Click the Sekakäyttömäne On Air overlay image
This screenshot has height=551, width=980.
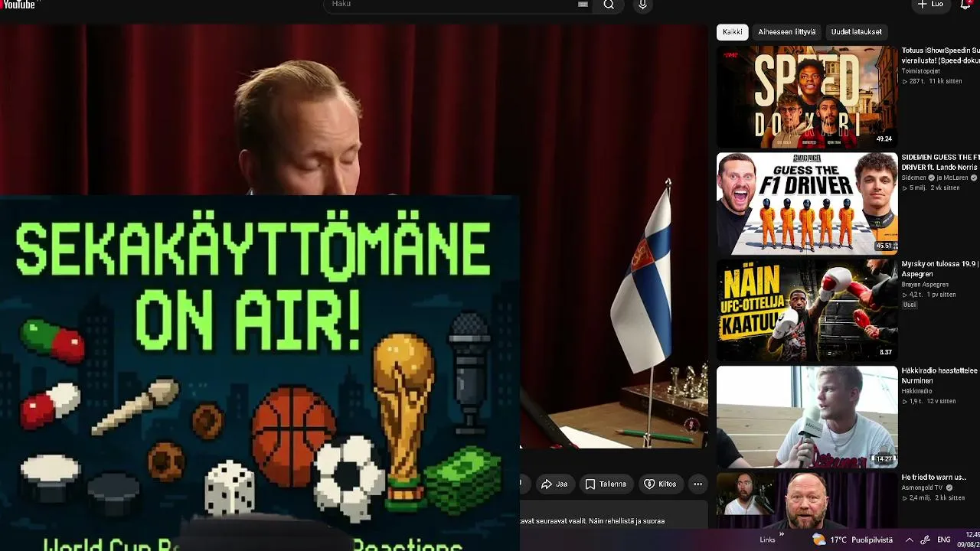[x=260, y=373]
